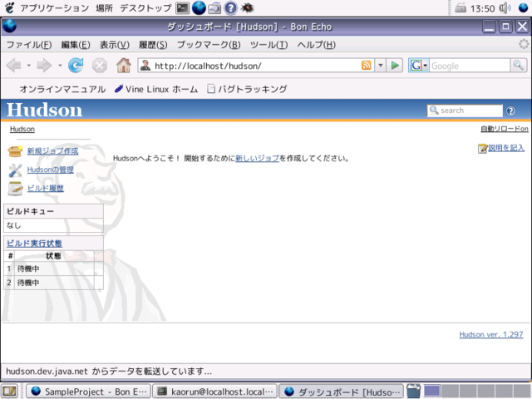The image size is (532, 399).
Task: Switch to SampleProject - Bon Echo taskbar window
Action: pos(89,392)
